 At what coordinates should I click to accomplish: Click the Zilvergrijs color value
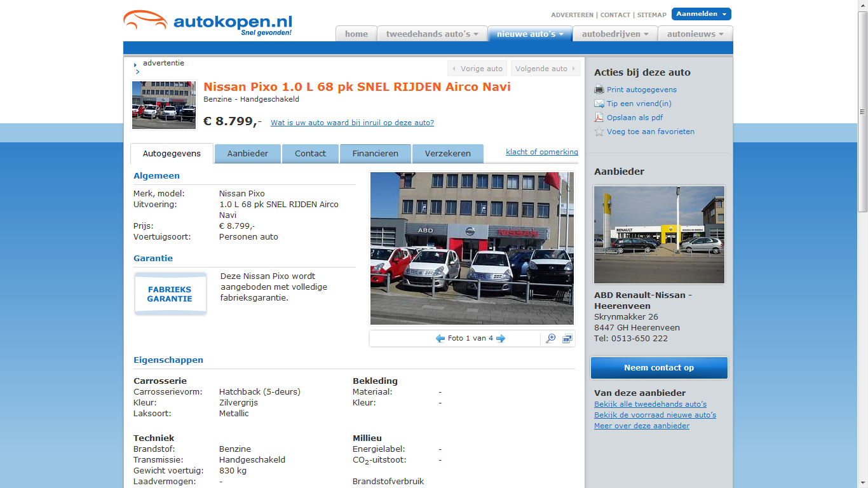click(x=239, y=403)
